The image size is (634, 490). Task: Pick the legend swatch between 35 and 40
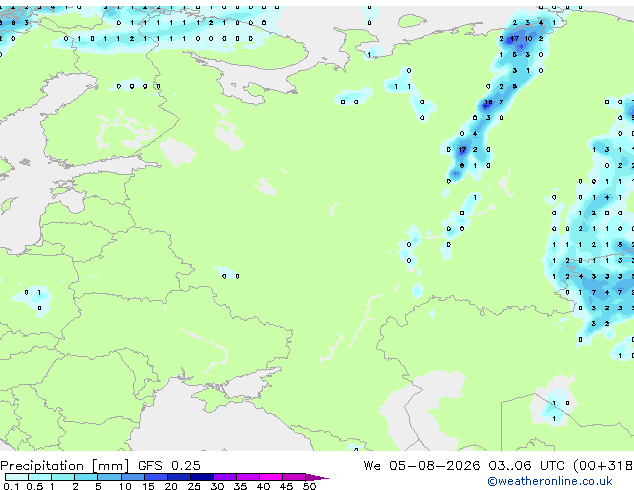248,477
